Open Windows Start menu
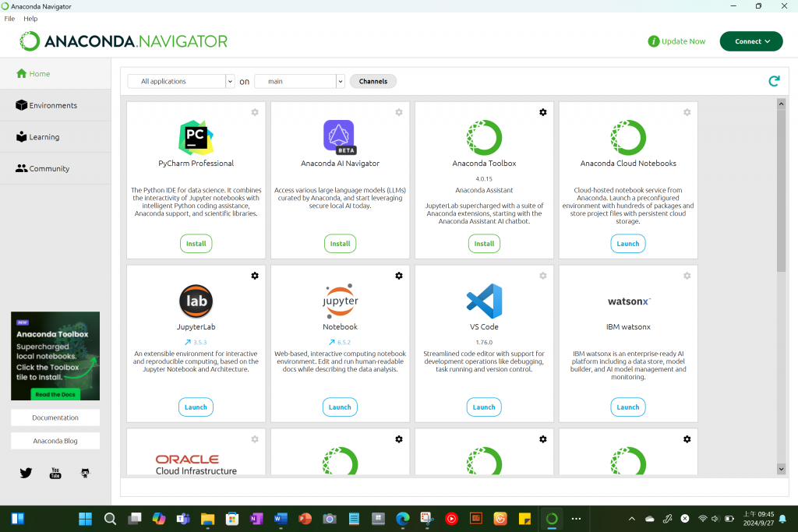The width and height of the screenshot is (798, 532). pos(86,519)
